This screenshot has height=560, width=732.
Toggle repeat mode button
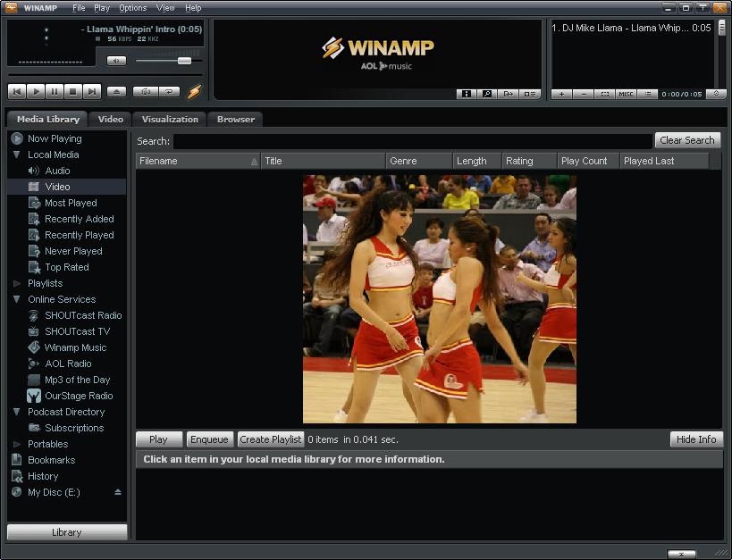click(170, 91)
